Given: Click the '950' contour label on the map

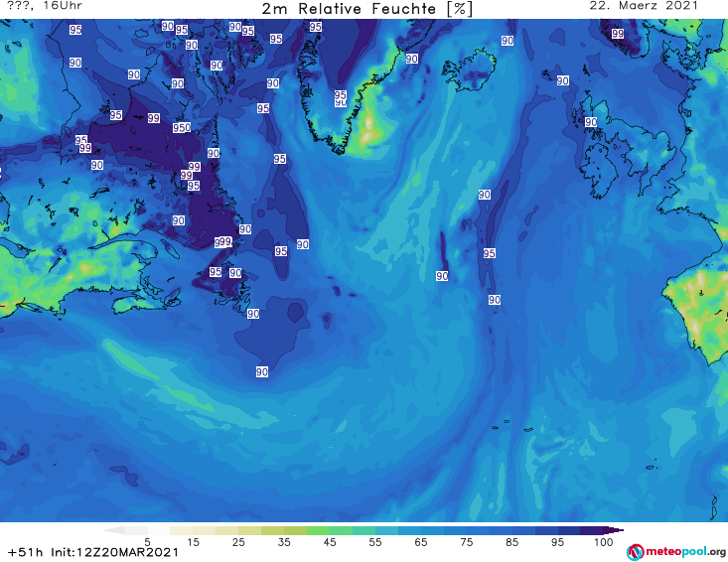Looking at the screenshot, I should [x=182, y=128].
